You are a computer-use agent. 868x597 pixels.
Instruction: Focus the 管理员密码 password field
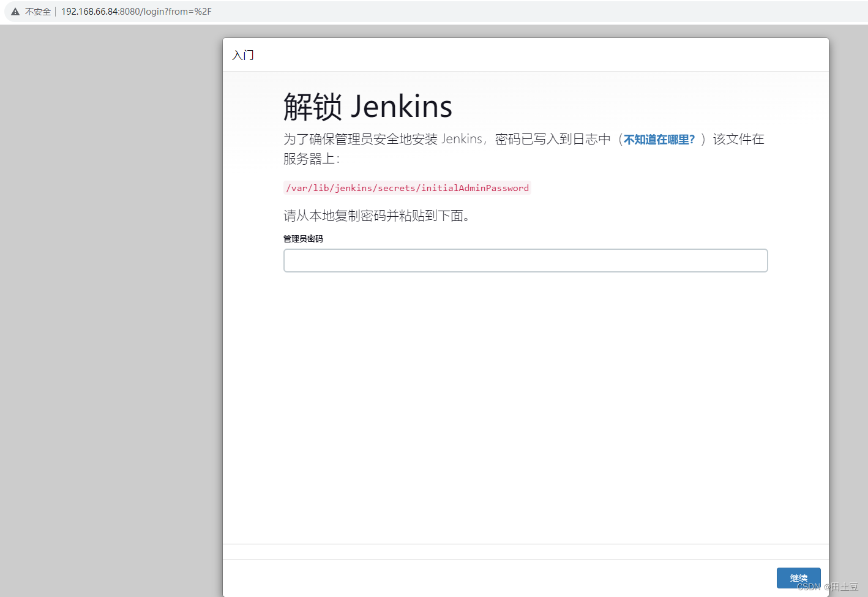tap(525, 260)
